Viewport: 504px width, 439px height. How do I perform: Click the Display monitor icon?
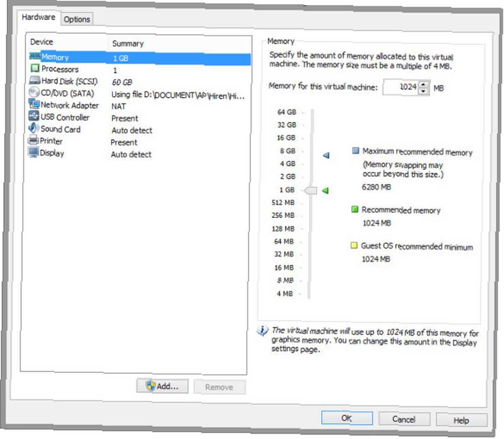[33, 152]
